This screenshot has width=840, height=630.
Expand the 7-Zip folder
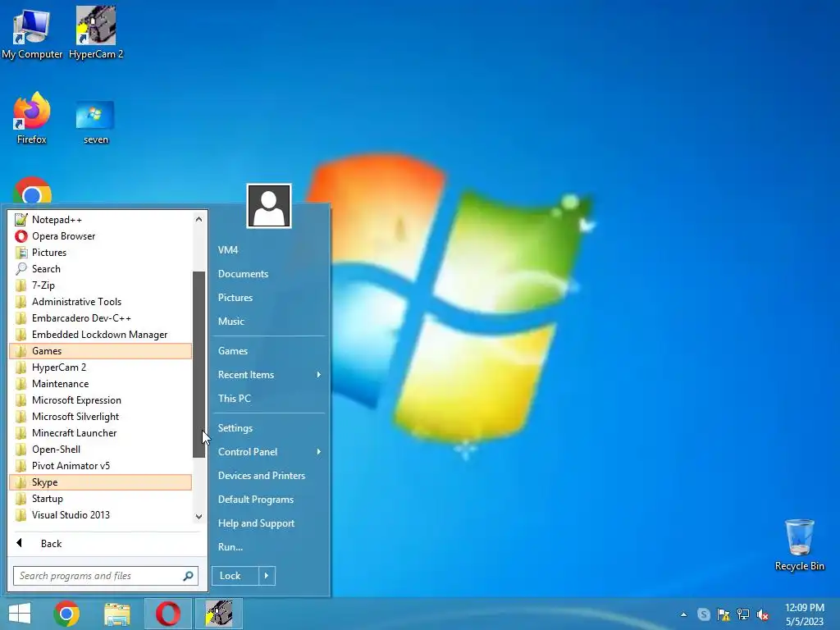pyautogui.click(x=101, y=285)
